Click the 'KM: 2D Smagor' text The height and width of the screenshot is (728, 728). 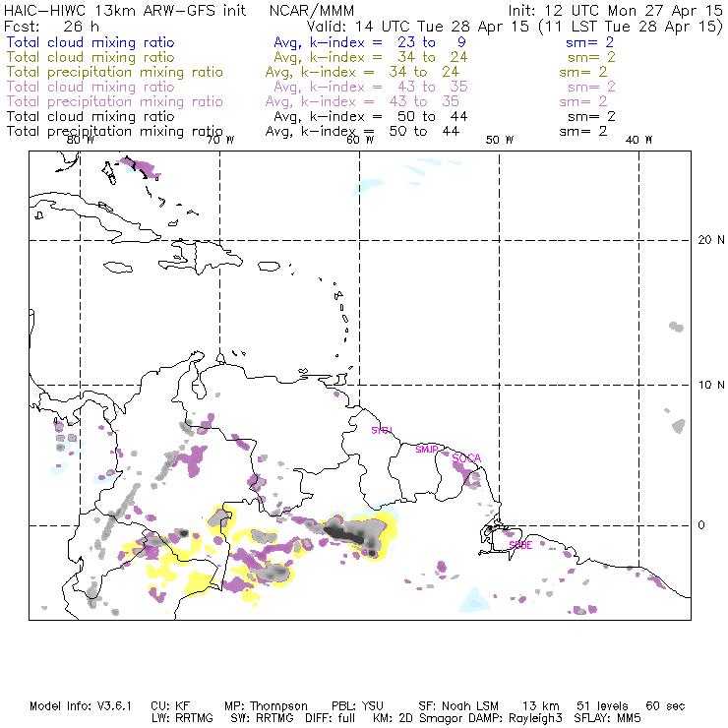[416, 718]
